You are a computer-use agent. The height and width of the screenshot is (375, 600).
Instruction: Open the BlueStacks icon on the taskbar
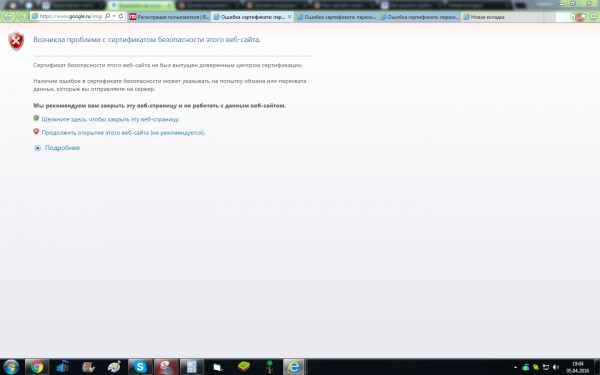click(244, 367)
